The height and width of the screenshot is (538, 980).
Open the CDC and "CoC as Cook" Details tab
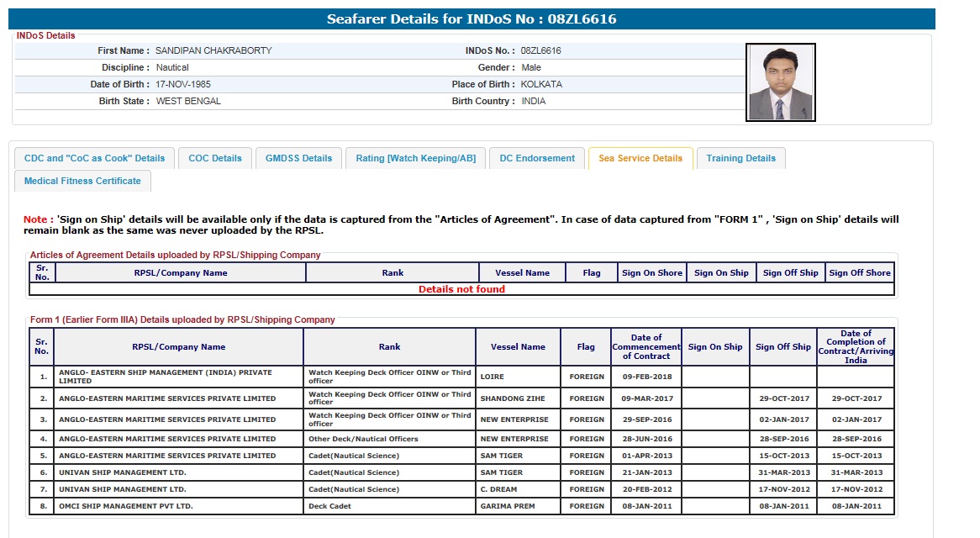pos(94,158)
